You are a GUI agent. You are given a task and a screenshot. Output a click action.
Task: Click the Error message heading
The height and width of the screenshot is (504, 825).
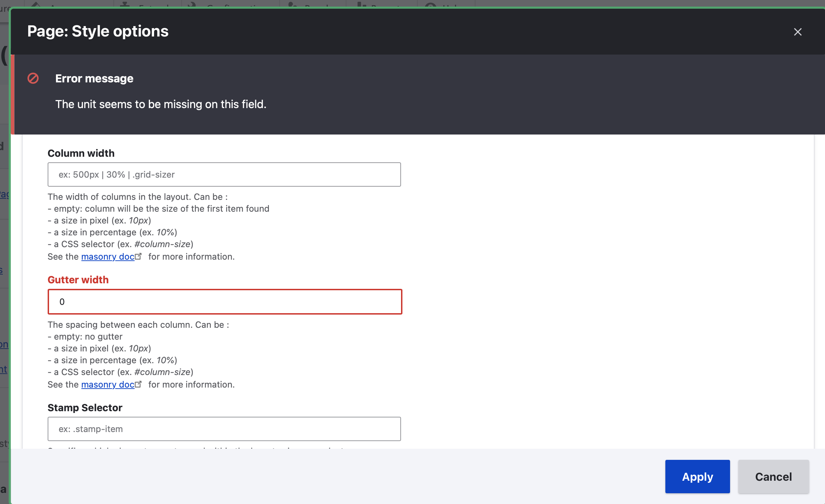pyautogui.click(x=94, y=79)
